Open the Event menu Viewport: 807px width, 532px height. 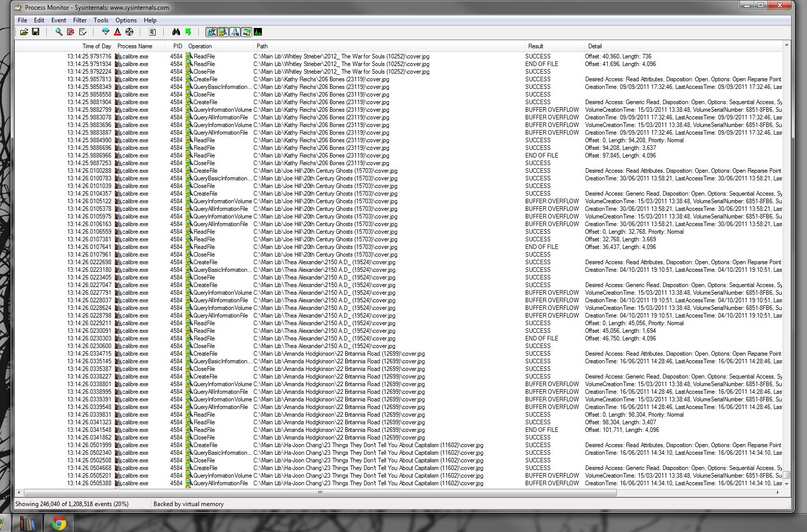[x=58, y=20]
